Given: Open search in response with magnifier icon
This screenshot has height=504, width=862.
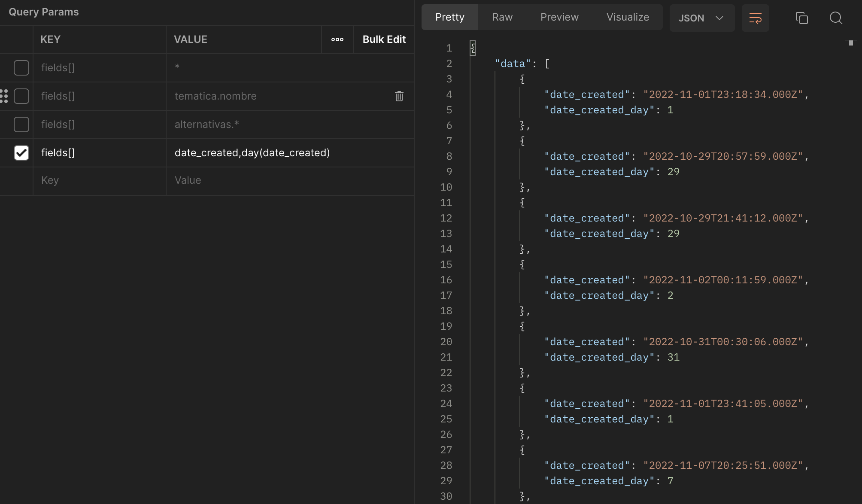Looking at the screenshot, I should (836, 18).
